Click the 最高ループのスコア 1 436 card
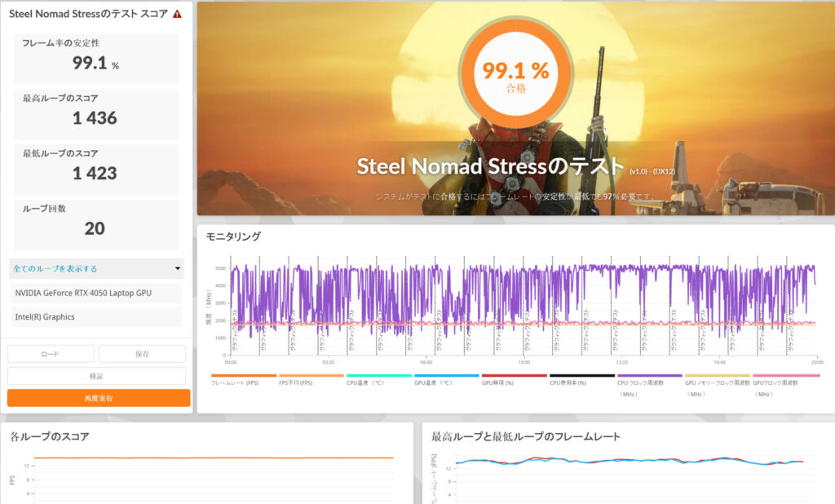Screen dimensions: 835x504 pos(96,113)
